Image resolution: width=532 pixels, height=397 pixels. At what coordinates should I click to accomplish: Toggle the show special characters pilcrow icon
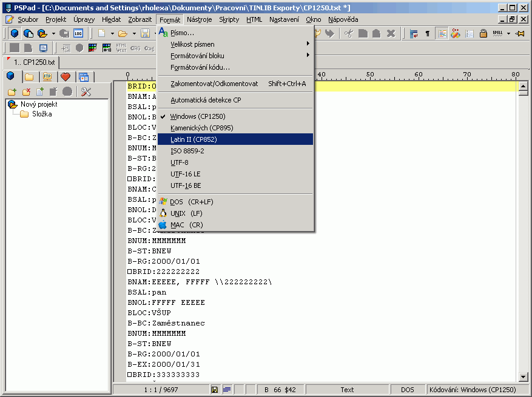click(x=427, y=33)
